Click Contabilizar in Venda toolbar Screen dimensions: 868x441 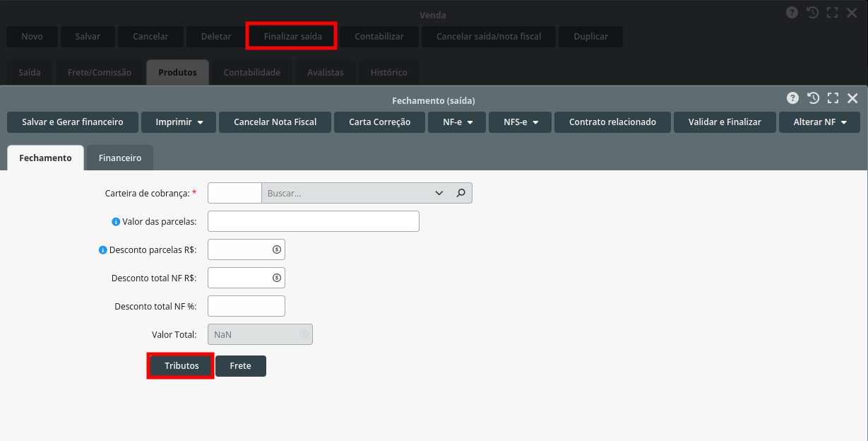[379, 37]
